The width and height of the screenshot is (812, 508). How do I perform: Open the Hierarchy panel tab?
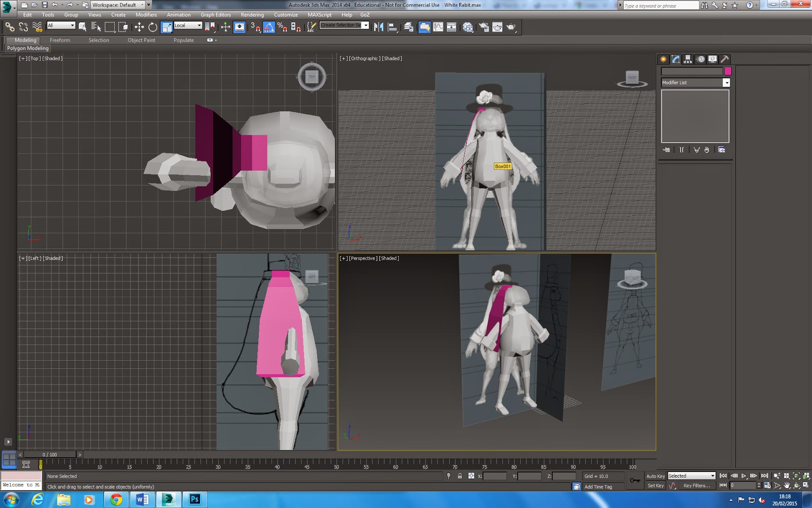tap(688, 59)
